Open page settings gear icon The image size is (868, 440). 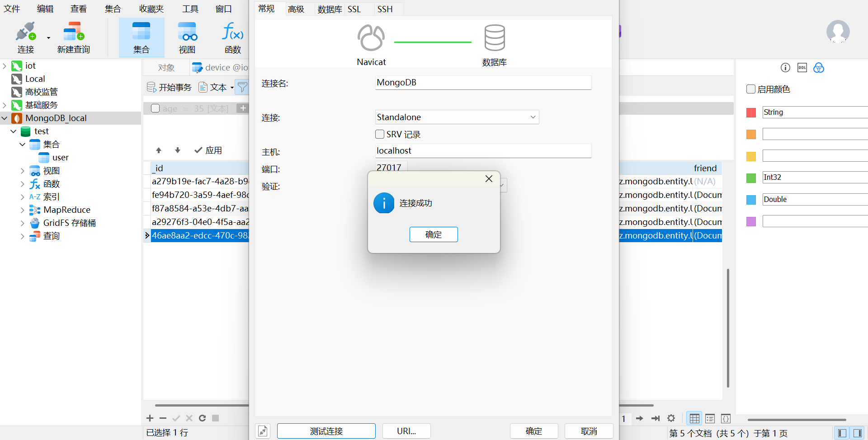click(x=671, y=418)
